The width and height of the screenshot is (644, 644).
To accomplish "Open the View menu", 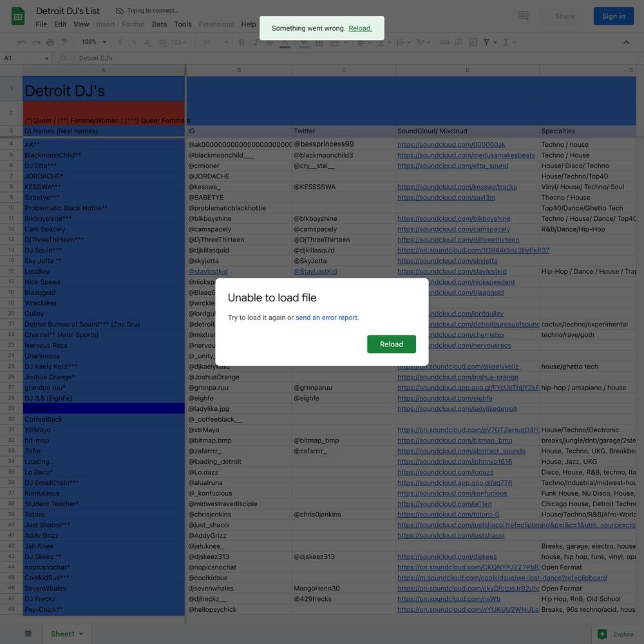I will pos(81,24).
